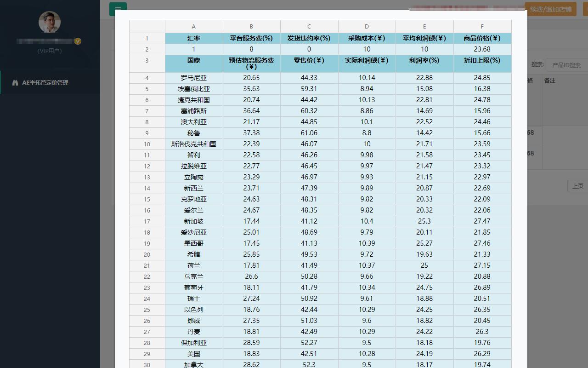Select column header A in the spreadsheet
Viewport: 588px width, 368px height.
(x=193, y=26)
